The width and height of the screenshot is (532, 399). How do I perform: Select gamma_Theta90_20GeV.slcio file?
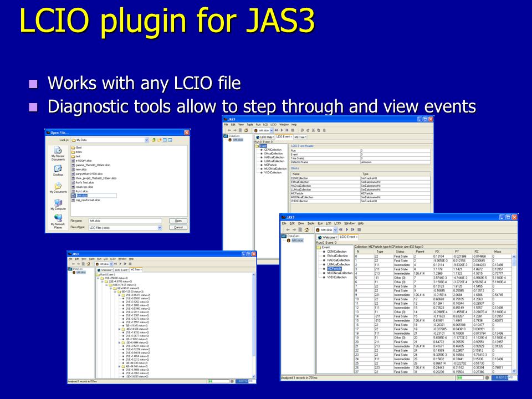click(90, 165)
